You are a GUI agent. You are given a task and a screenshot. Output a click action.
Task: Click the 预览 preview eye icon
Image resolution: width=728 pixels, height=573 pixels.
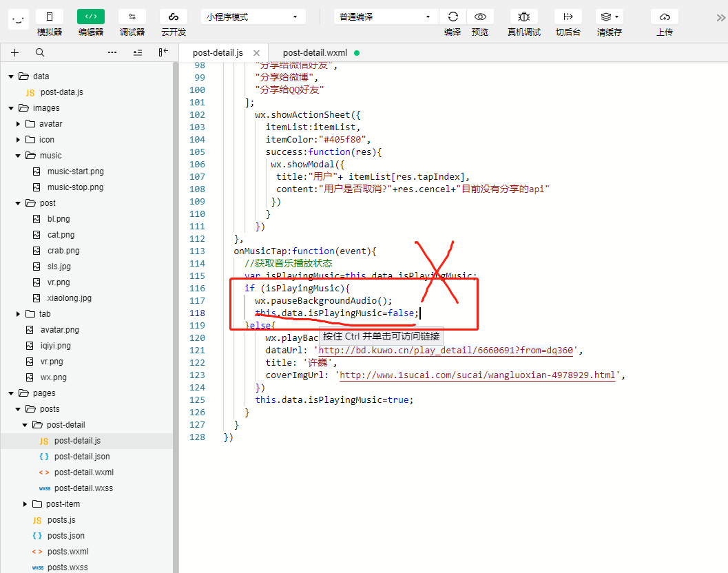coord(480,17)
